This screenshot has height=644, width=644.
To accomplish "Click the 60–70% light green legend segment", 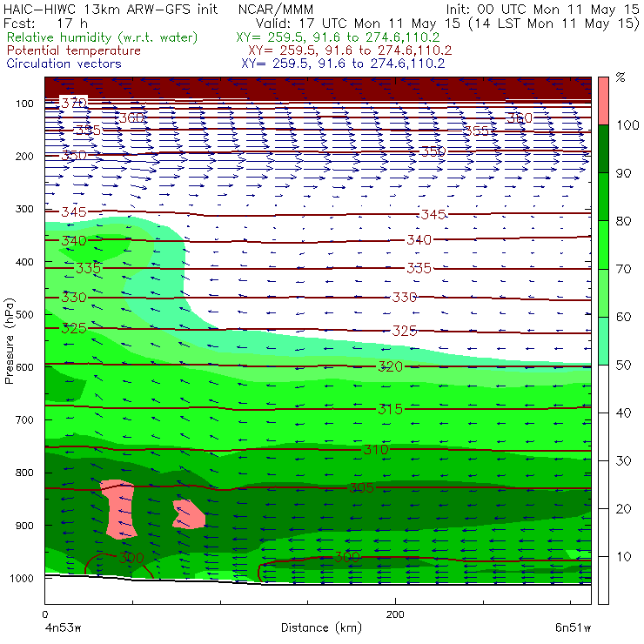I will [603, 292].
